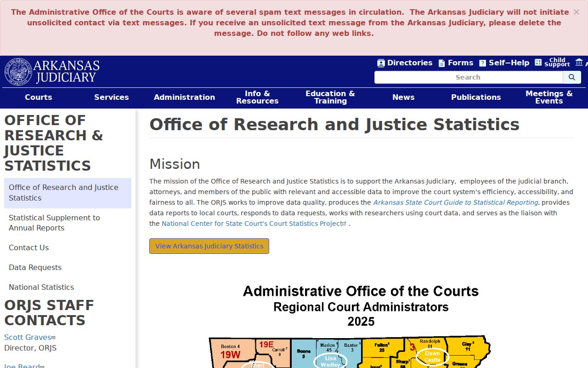The height and width of the screenshot is (368, 588).
Task: Click the Forms document icon
Action: [441, 63]
